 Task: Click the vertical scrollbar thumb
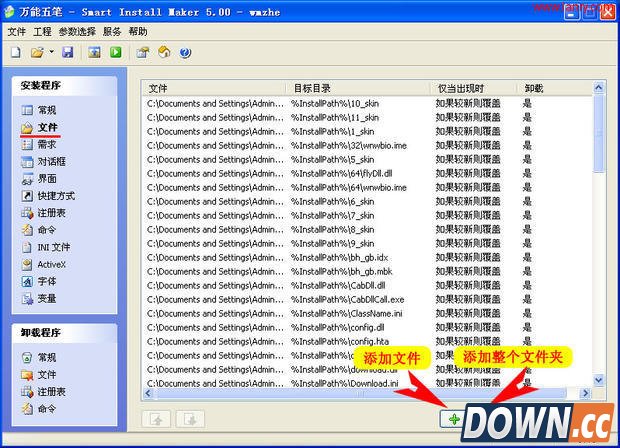coord(599,133)
